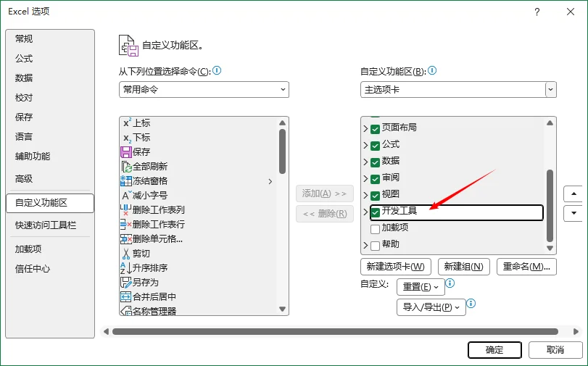Click the 冻结窗格 freeze panes icon
Viewport: 588px width, 366px height.
[x=126, y=181]
